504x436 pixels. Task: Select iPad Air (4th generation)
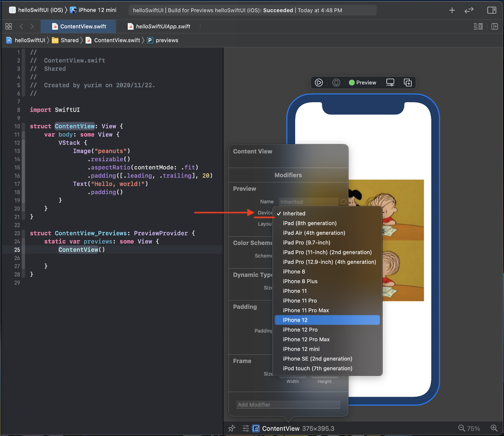(327, 233)
